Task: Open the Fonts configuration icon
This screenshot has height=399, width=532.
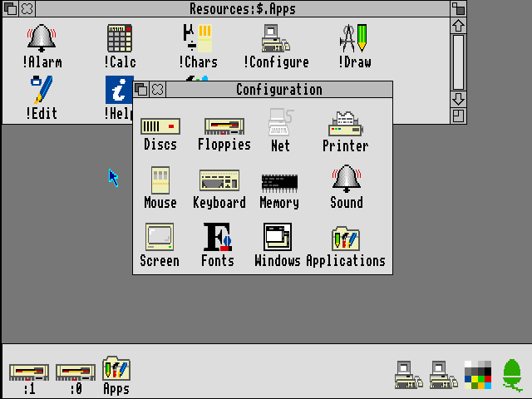Action: 217,237
